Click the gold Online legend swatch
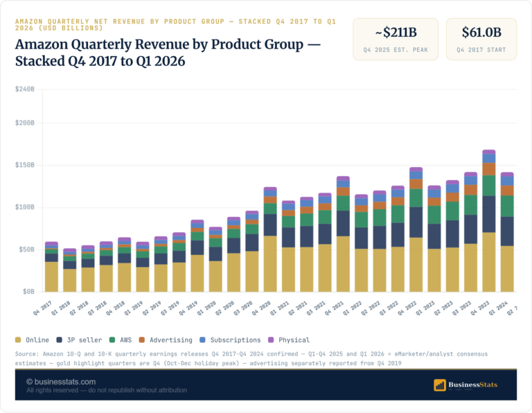 pyautogui.click(x=18, y=340)
